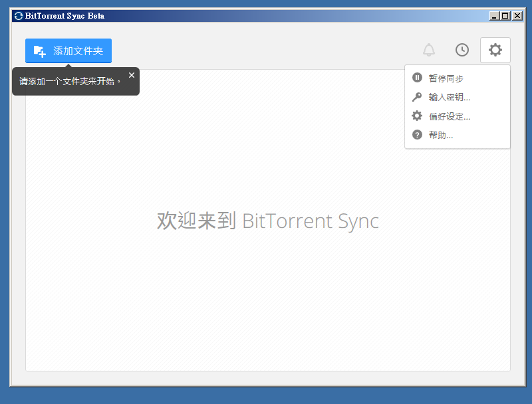The image size is (532, 404).
Task: Click the 欢迎来到 BitTorrent Sync welcome text
Action: click(268, 221)
